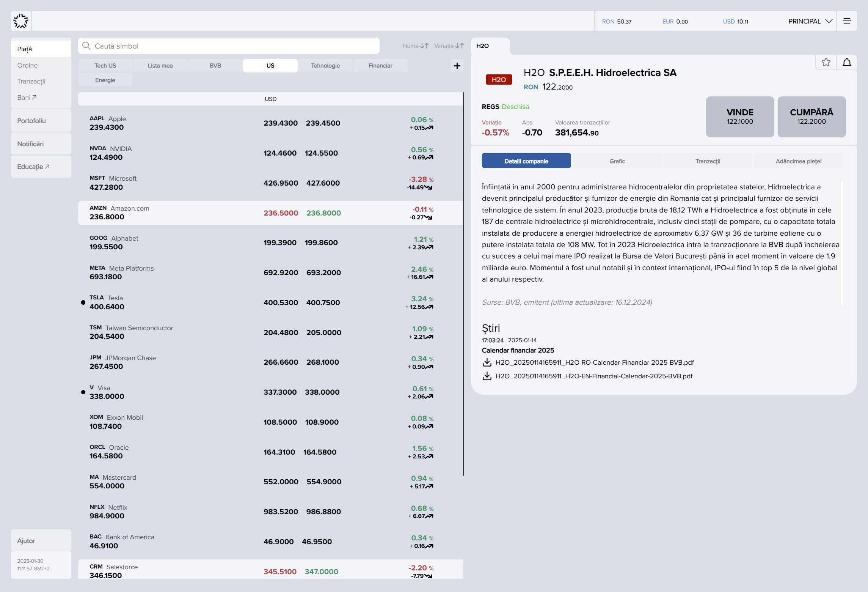Screen dimensions: 868x592
Task: Click the search magnifier icon
Action: [x=86, y=46]
